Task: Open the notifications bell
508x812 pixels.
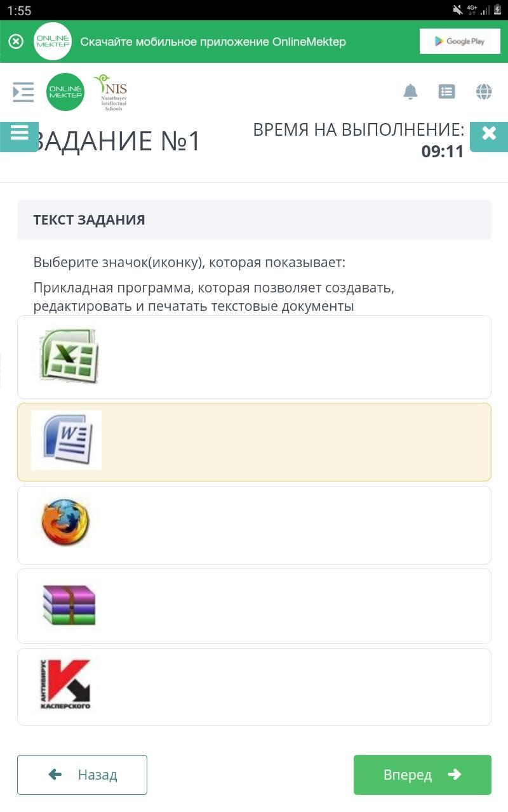Action: click(x=410, y=92)
